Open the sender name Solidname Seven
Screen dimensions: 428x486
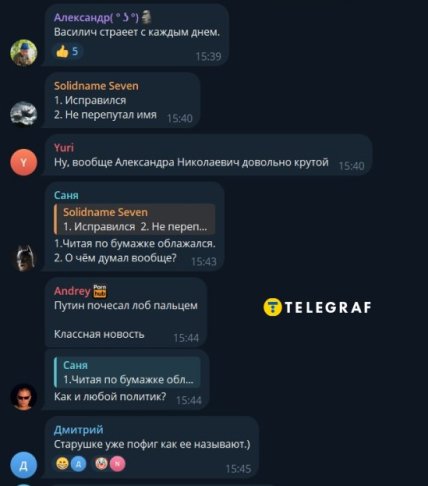click(x=96, y=86)
